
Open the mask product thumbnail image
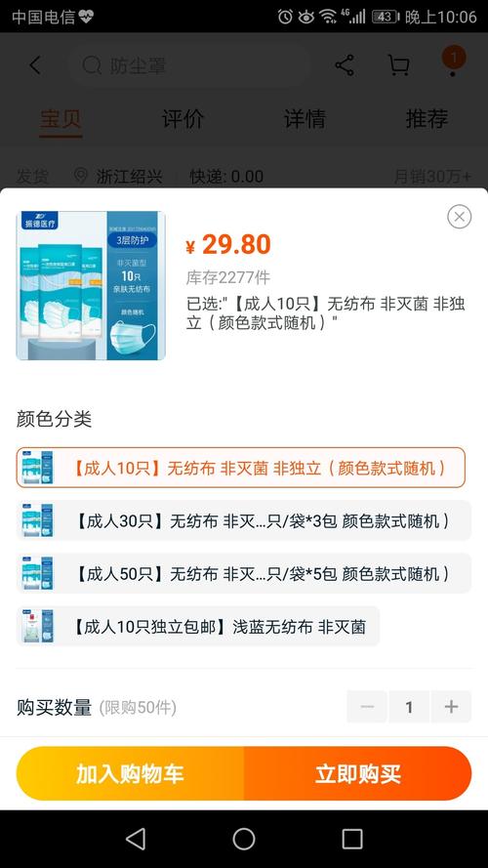pyautogui.click(x=91, y=286)
